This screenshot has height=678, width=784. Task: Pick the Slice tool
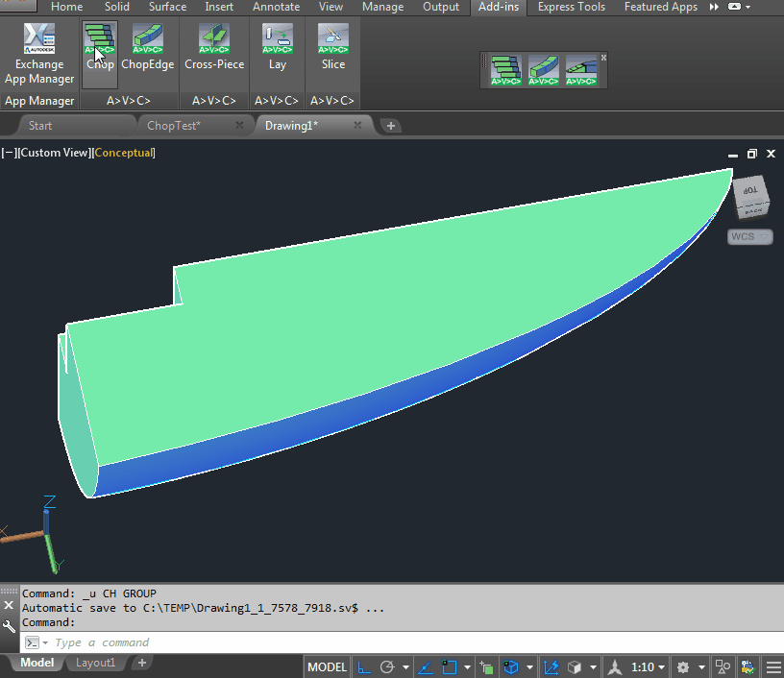click(x=332, y=48)
